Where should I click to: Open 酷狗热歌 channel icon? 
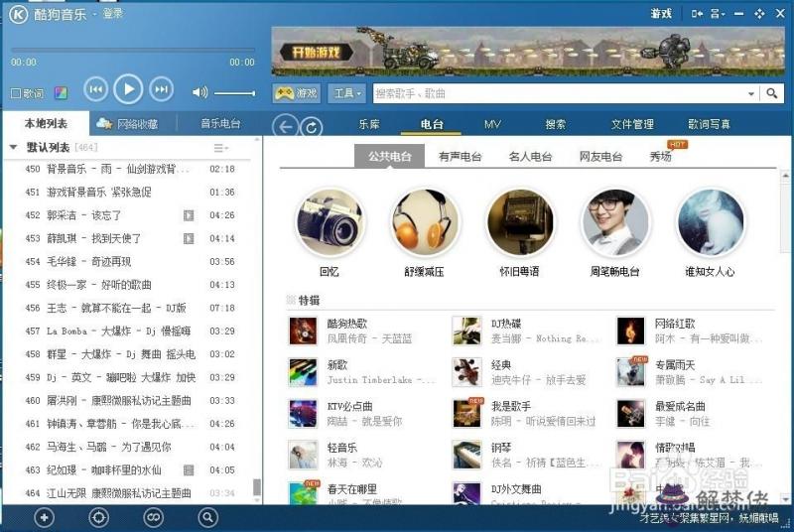pos(303,331)
